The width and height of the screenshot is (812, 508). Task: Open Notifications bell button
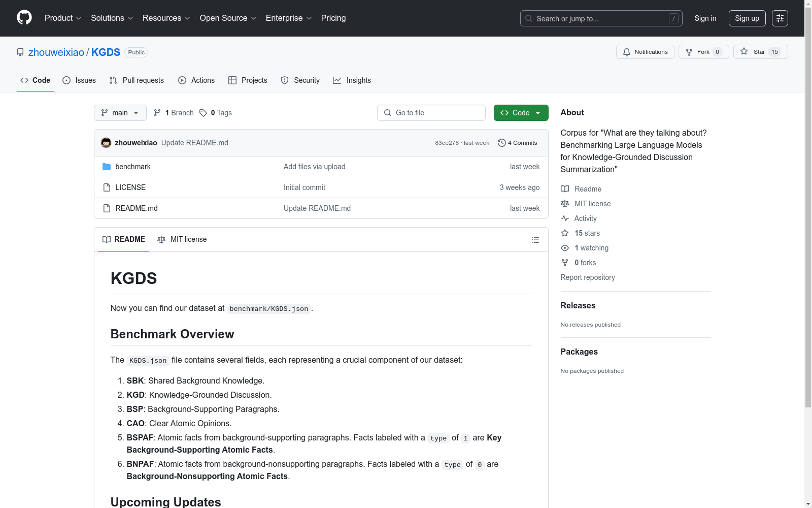pyautogui.click(x=645, y=52)
